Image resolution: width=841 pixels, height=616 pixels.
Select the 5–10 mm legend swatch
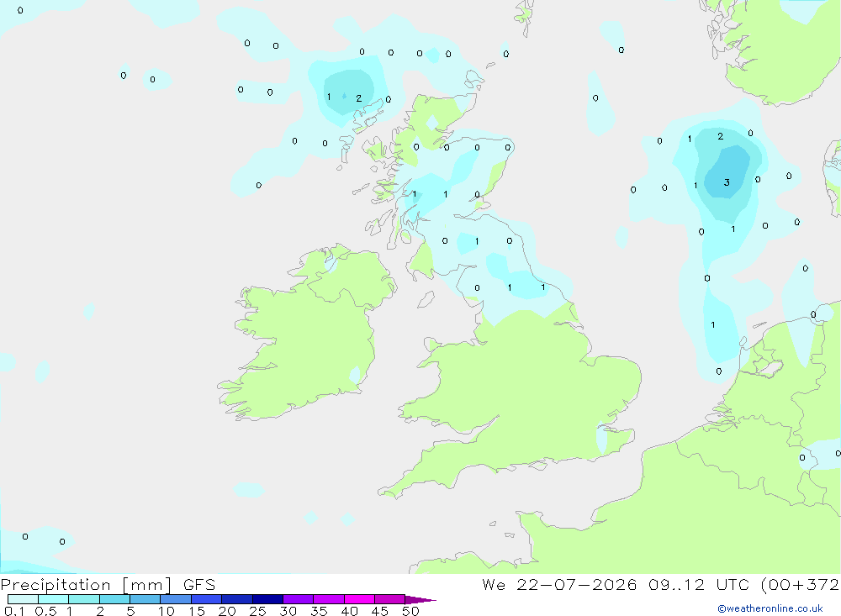[x=145, y=599]
